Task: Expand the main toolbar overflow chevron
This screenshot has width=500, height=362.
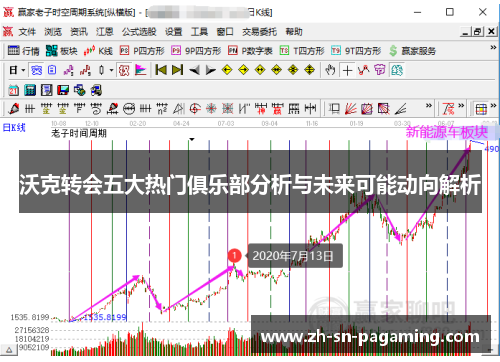Action: click(493, 48)
